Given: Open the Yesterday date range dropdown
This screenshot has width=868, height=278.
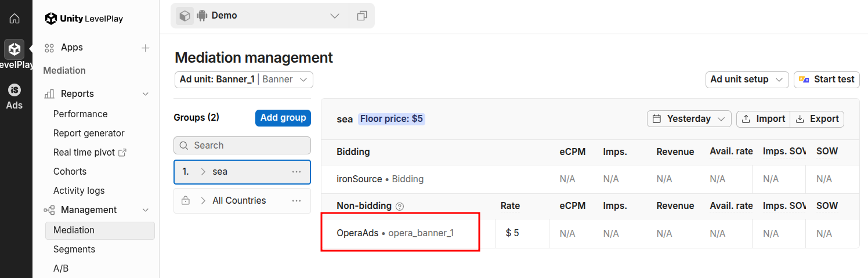Looking at the screenshot, I should (689, 119).
